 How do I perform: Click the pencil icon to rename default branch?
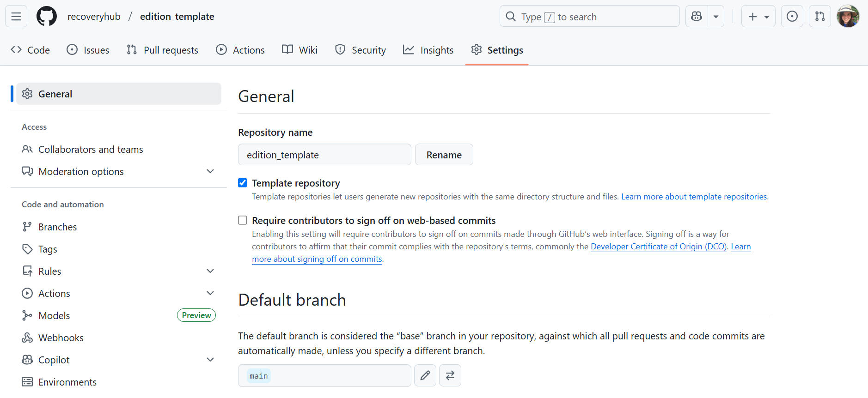pos(425,375)
